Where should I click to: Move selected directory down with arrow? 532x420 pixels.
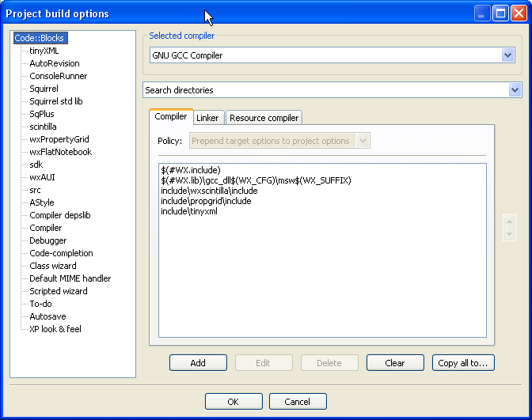tap(509, 234)
